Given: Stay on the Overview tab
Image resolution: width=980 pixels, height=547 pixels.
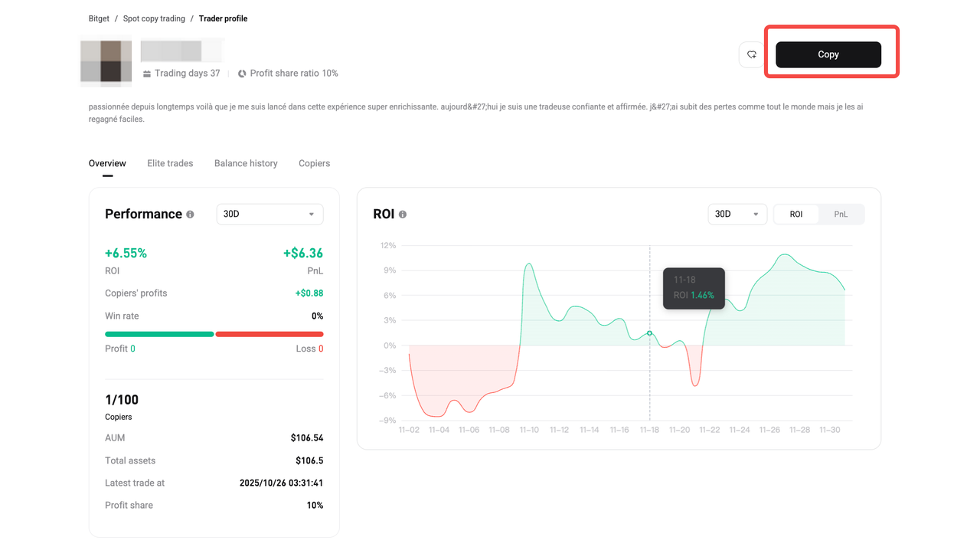Looking at the screenshot, I should click(106, 163).
